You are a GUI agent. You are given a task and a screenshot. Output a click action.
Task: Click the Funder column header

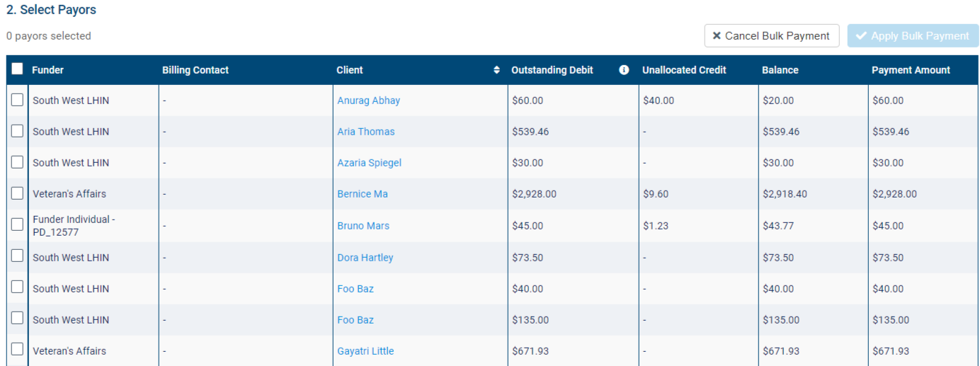(x=47, y=70)
